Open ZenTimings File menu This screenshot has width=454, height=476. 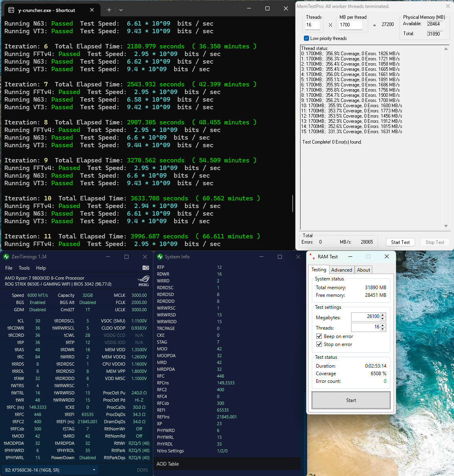(x=9, y=268)
